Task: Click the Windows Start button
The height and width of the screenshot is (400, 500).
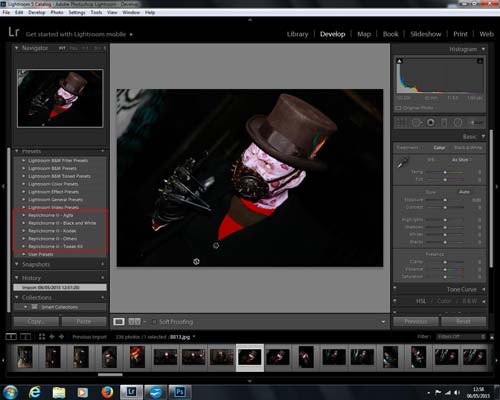Action: 10,392
